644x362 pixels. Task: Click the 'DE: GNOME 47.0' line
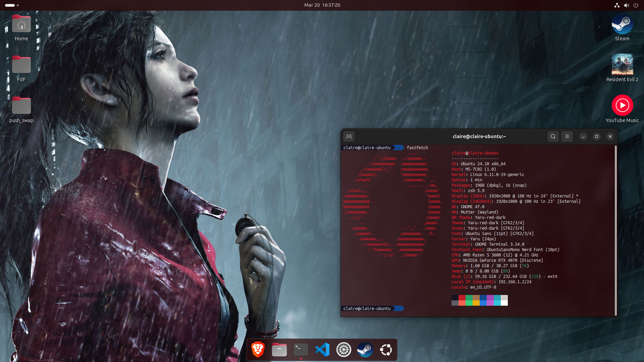click(x=468, y=207)
